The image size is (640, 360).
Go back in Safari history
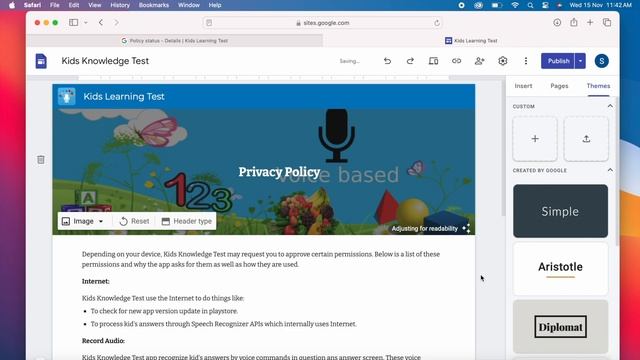tap(101, 23)
